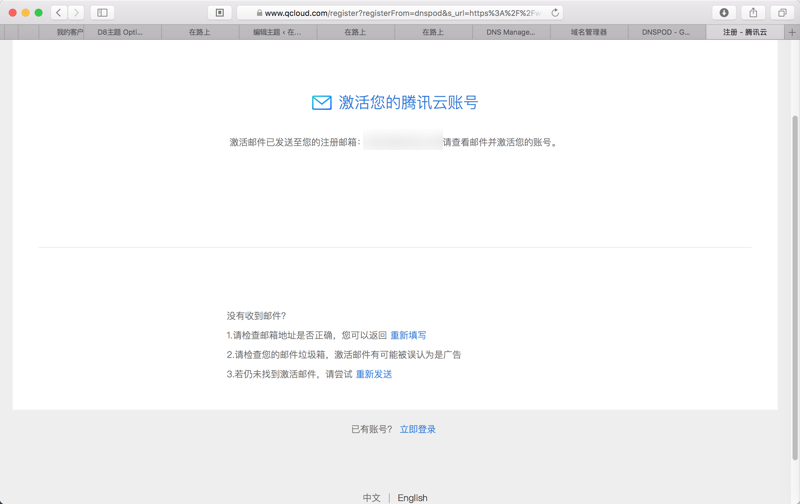Open the 编辑主题 tab
This screenshot has width=800, height=504.
click(x=278, y=32)
